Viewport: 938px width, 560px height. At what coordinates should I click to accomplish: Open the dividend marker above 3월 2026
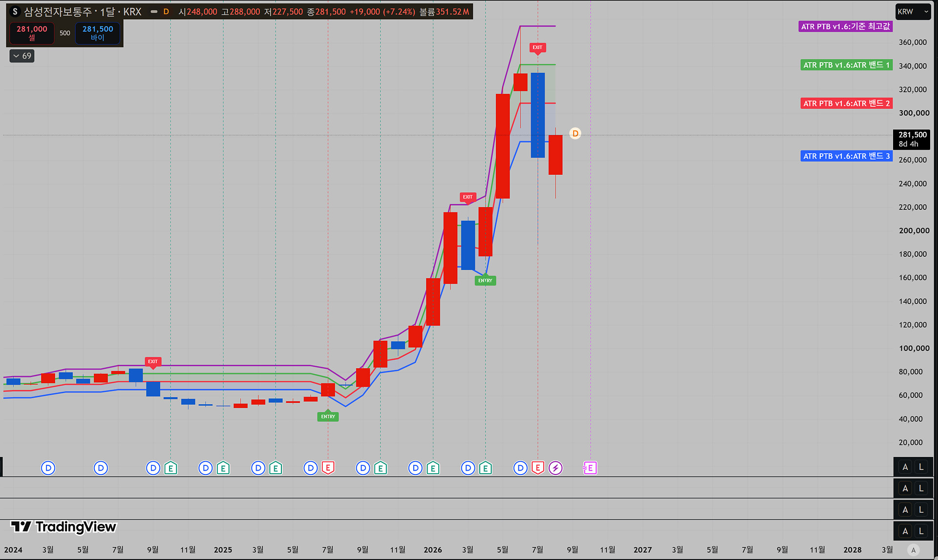[x=468, y=468]
